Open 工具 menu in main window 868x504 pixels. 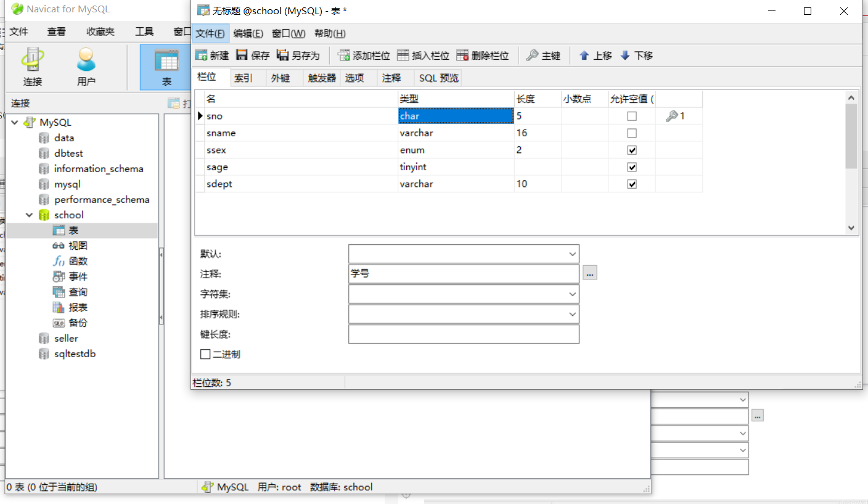point(144,31)
